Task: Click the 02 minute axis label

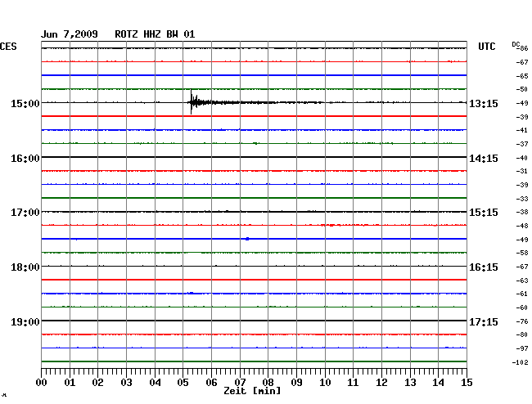Action: pos(97,383)
